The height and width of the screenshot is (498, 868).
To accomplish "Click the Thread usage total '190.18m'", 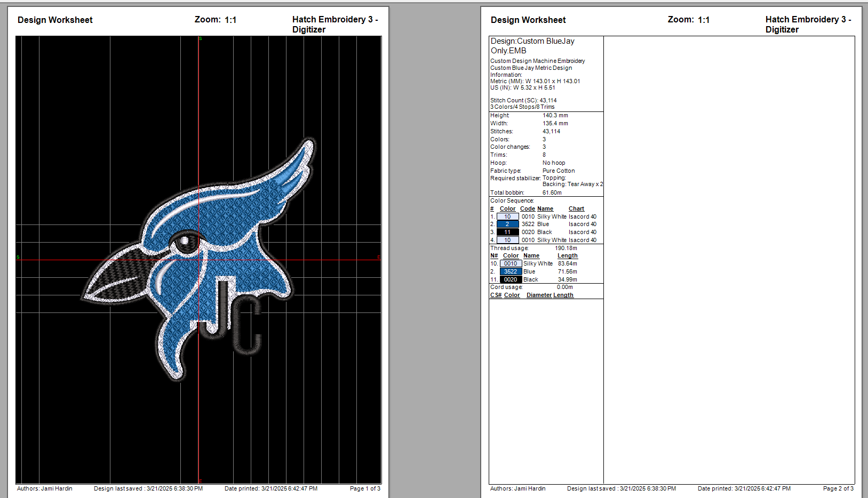I will point(566,248).
